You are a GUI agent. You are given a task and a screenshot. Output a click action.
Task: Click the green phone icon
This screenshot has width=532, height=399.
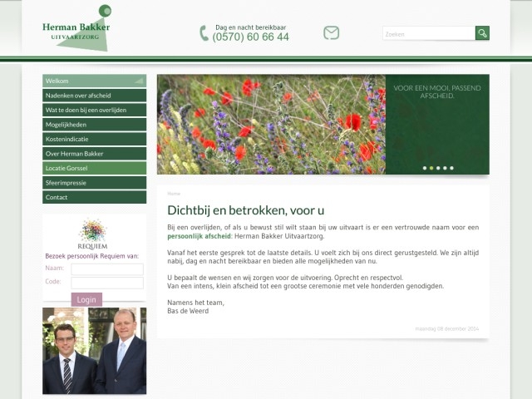click(x=204, y=33)
